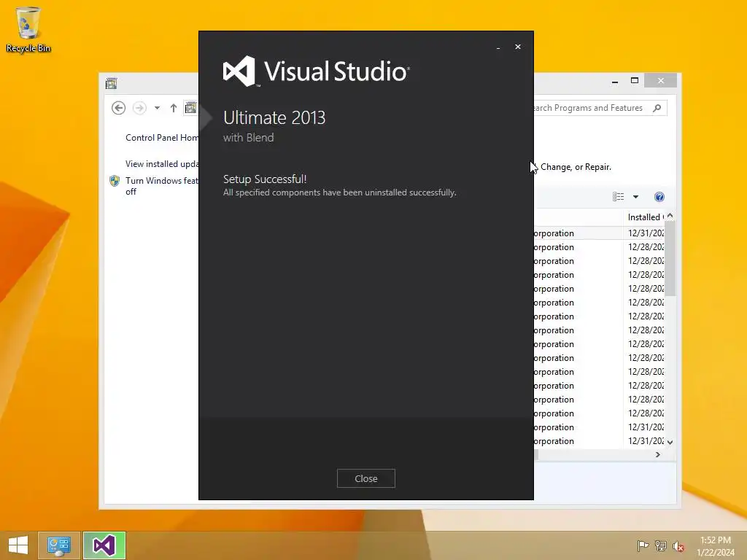Click the vertical scrollbar down arrow in program list

point(670,443)
